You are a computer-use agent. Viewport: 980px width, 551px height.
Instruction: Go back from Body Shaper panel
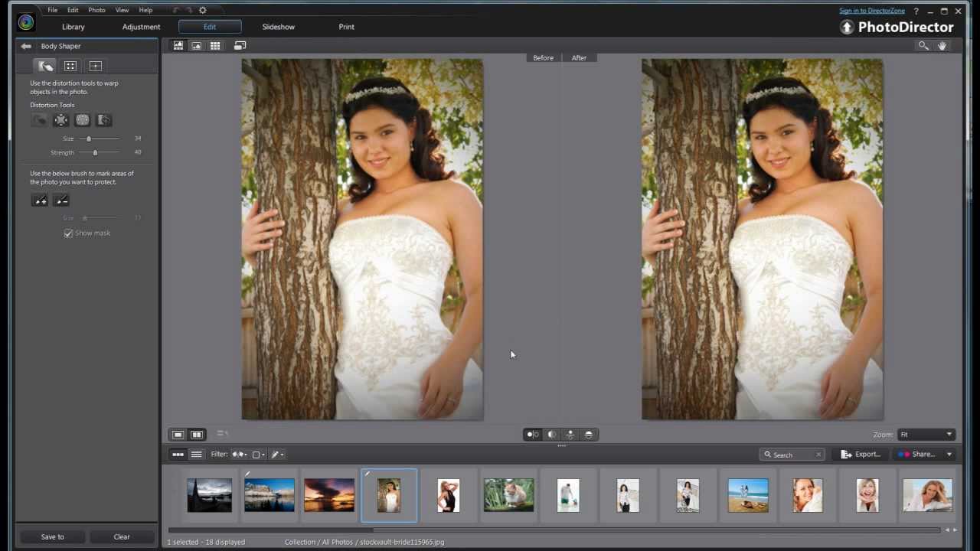tap(25, 46)
